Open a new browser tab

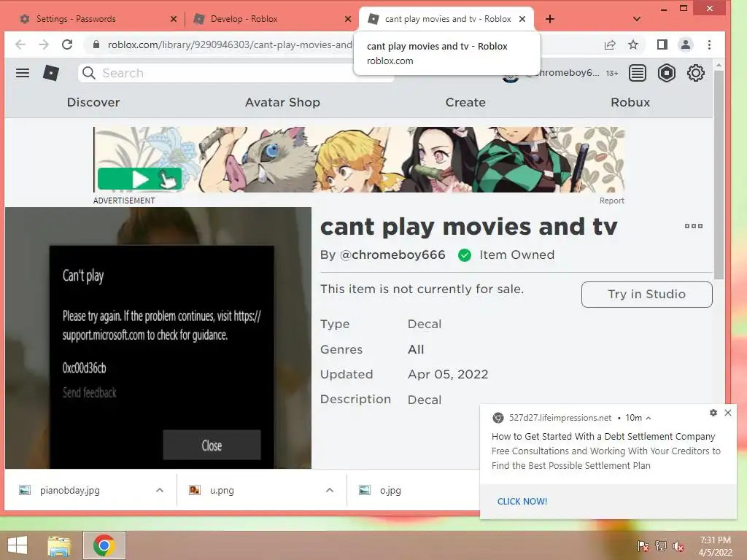[550, 19]
